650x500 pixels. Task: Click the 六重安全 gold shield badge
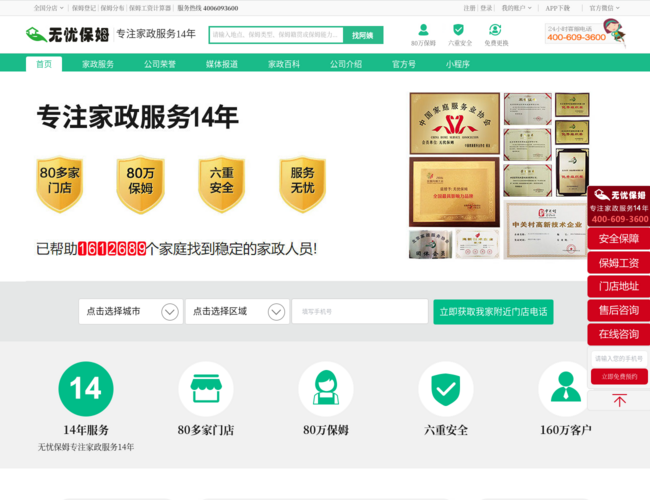(221, 184)
